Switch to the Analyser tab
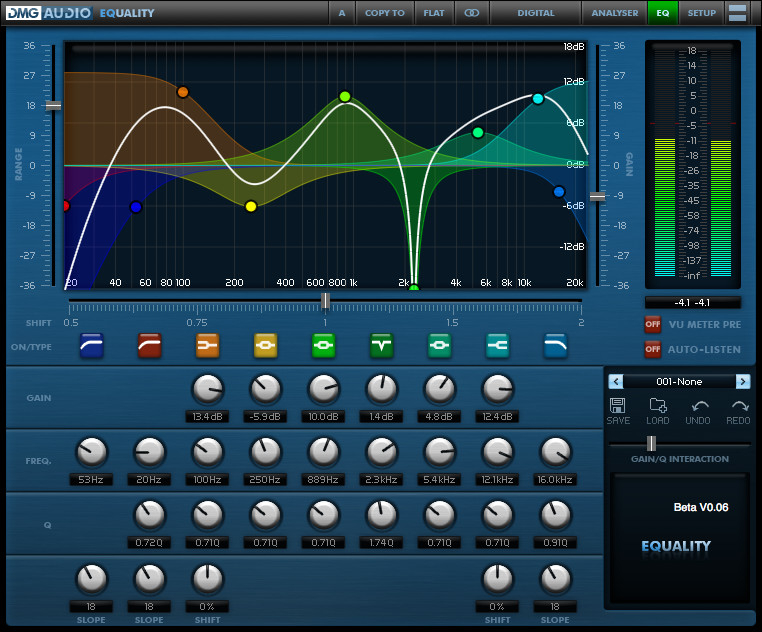The width and height of the screenshot is (762, 632). point(614,13)
